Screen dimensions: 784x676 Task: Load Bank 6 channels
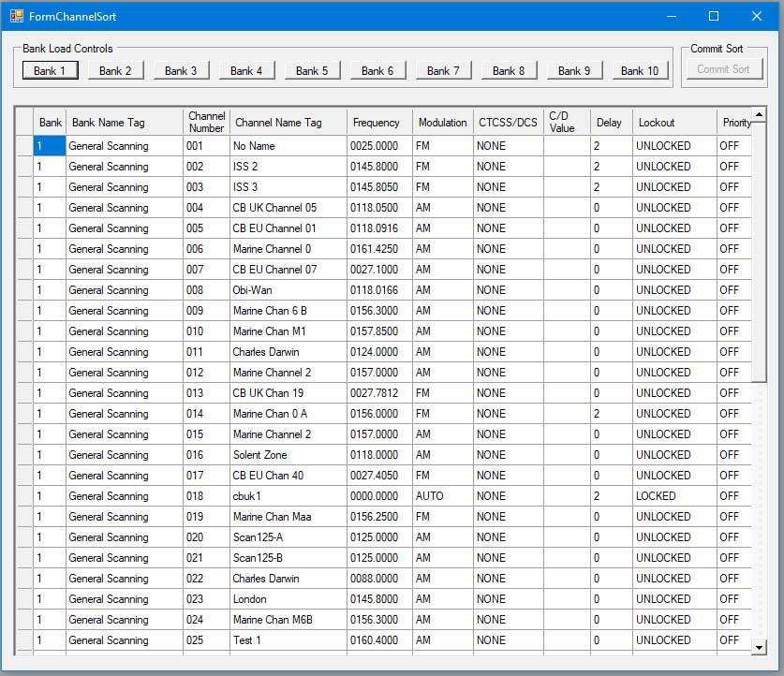(377, 70)
